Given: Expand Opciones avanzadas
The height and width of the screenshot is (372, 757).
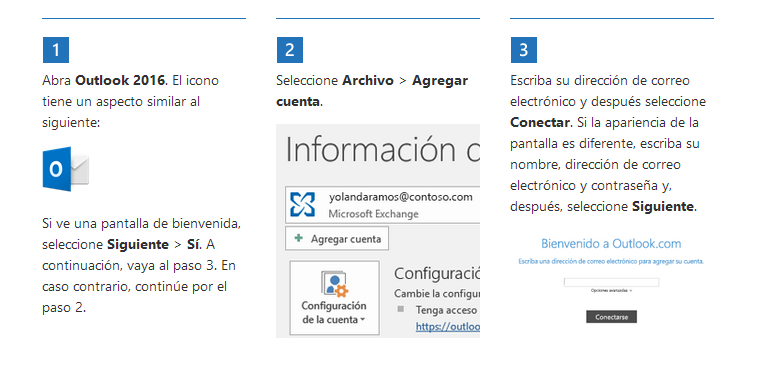Looking at the screenshot, I should click(611, 291).
